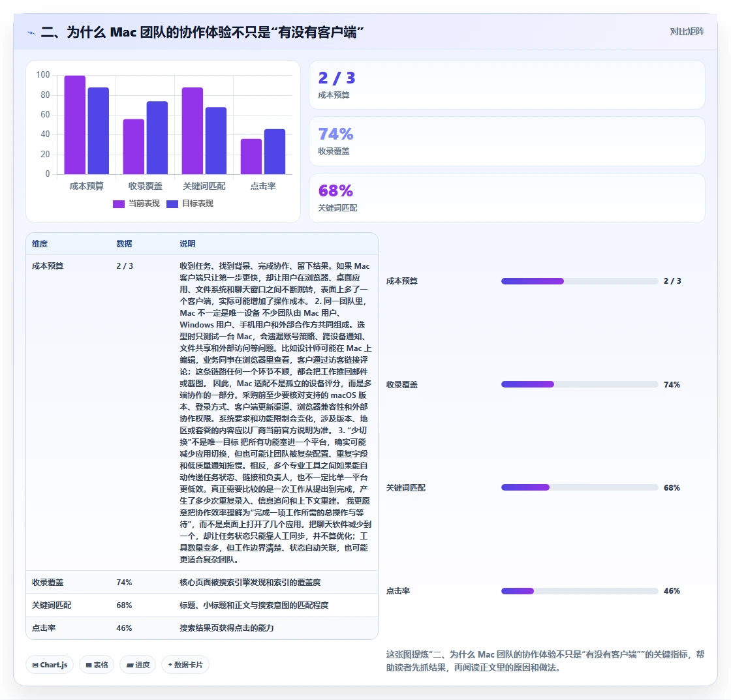Click the 74% stat card value

(x=335, y=134)
